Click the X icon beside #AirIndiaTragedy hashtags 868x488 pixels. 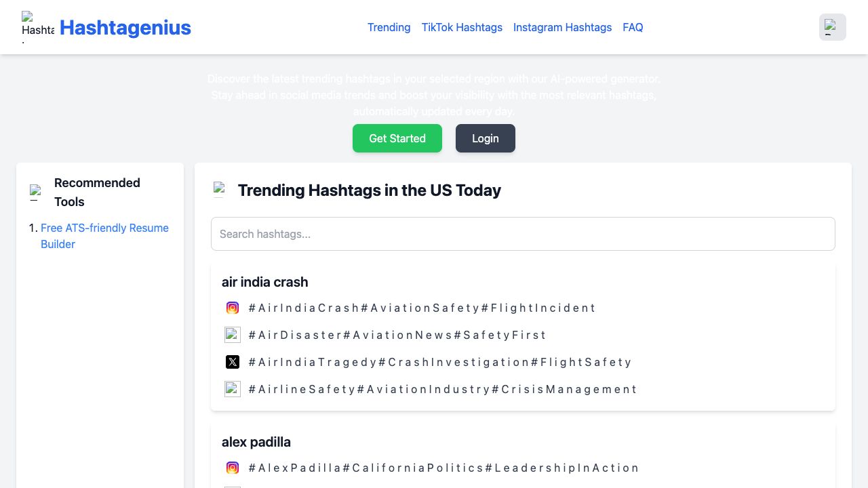233,362
